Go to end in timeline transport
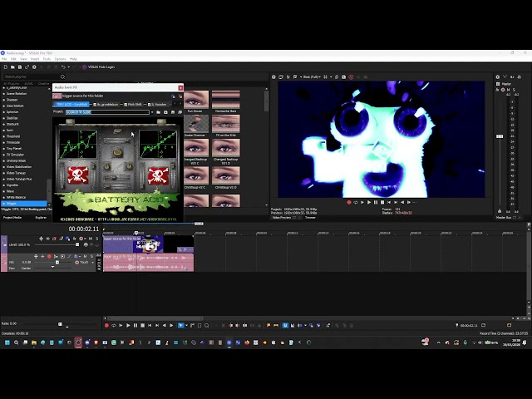The width and height of the screenshot is (532, 399). pyautogui.click(x=157, y=325)
